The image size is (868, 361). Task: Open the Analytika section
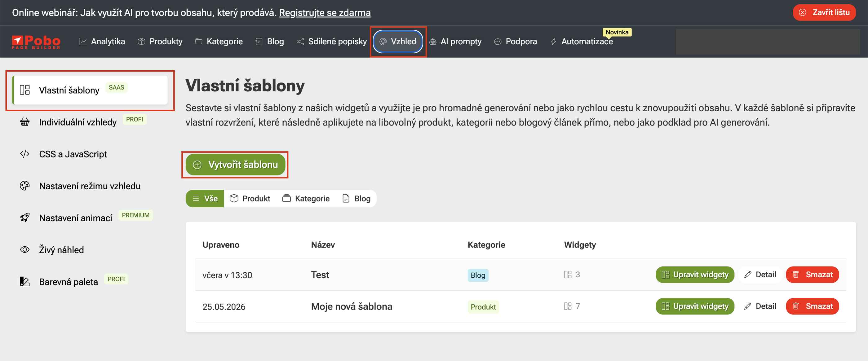pos(102,42)
